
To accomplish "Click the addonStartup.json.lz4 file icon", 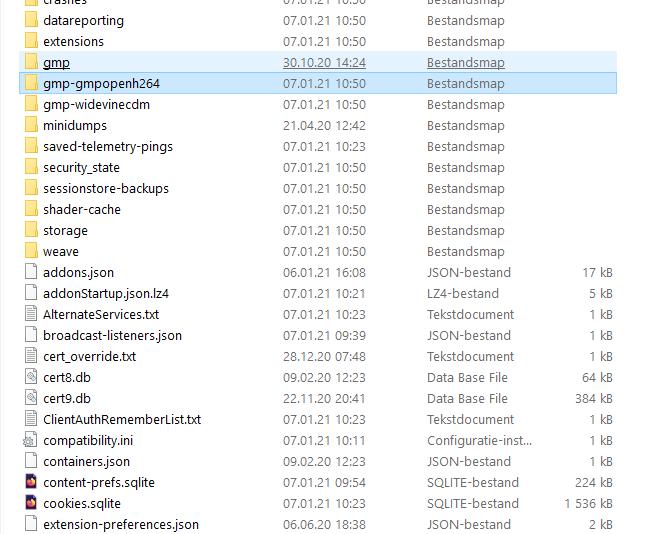I will coord(31,293).
